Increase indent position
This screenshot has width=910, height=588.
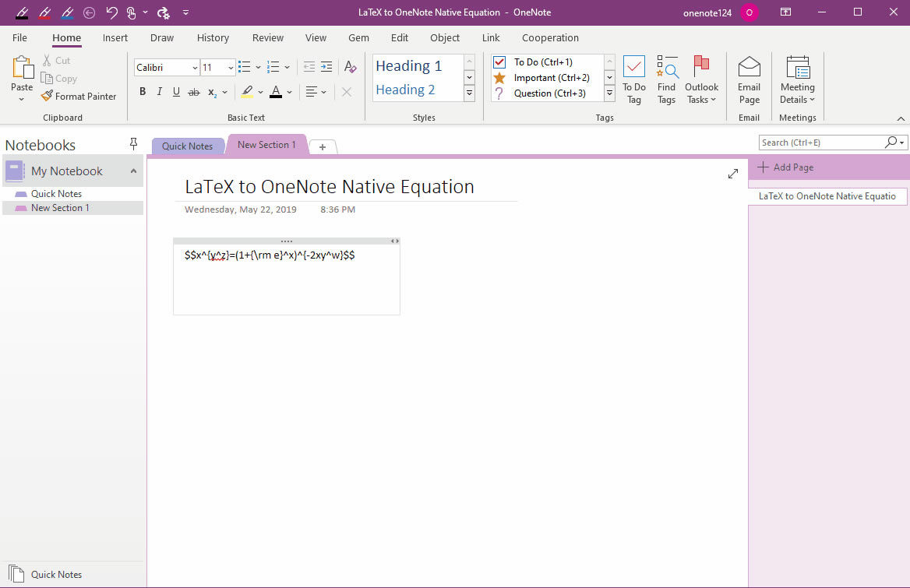(326, 67)
